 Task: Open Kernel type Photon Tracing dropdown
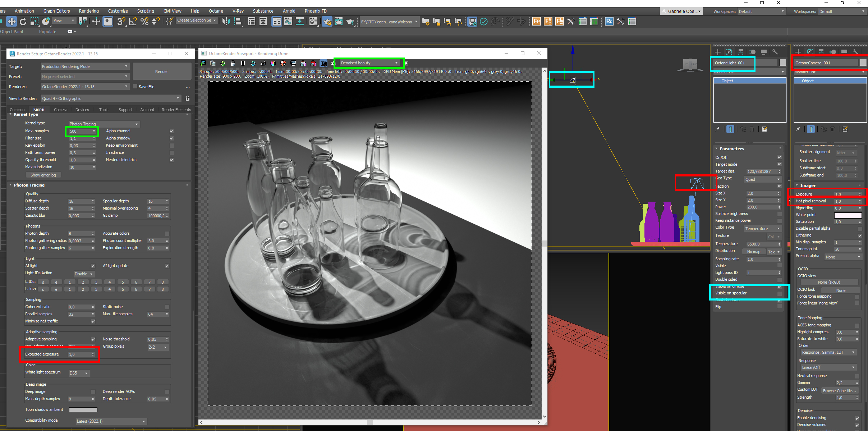click(x=104, y=124)
